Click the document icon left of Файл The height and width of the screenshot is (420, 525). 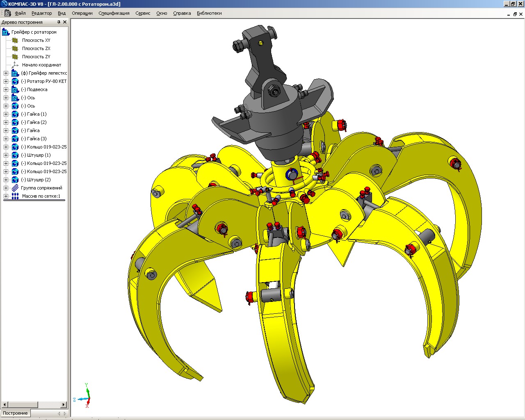pos(8,13)
